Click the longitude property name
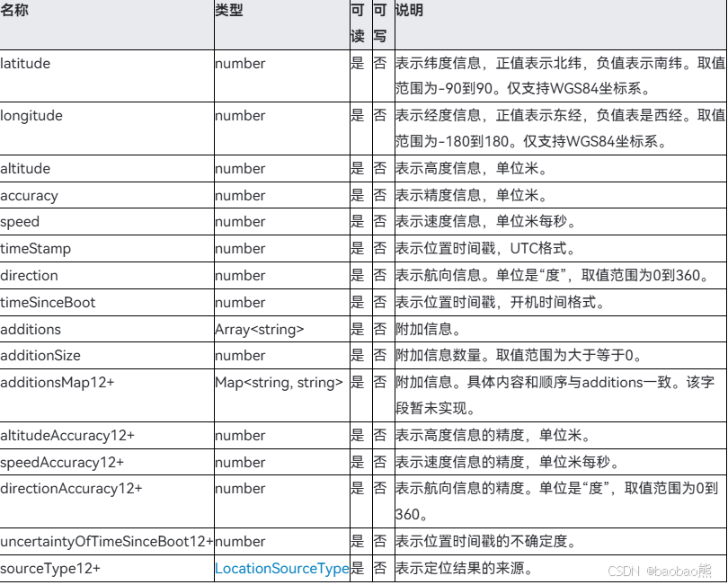 [31, 116]
